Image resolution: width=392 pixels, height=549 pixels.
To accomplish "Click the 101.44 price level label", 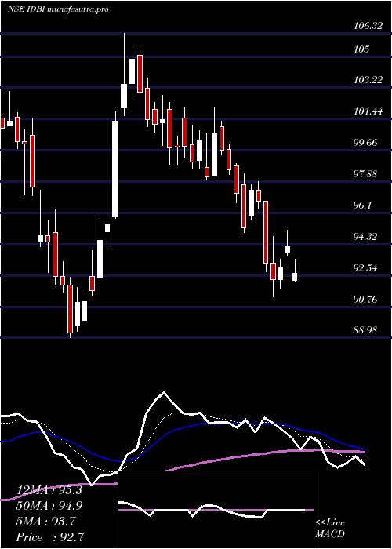I will (368, 111).
